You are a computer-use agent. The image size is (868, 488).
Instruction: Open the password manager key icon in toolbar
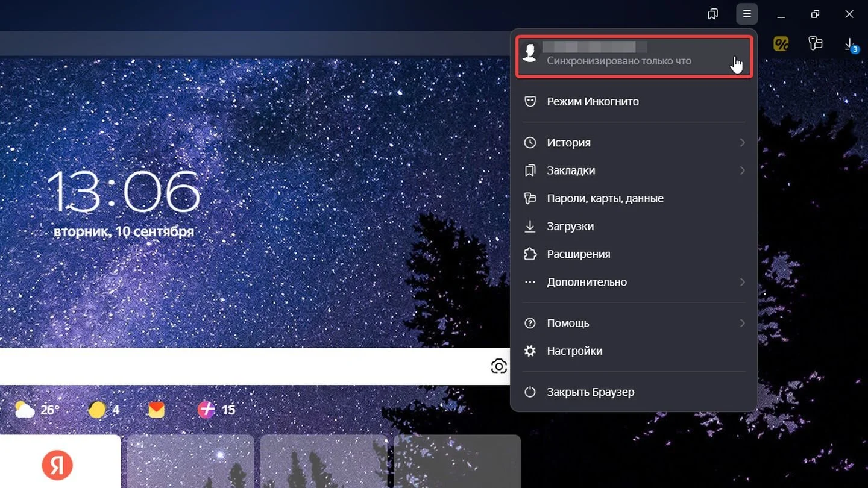point(815,43)
